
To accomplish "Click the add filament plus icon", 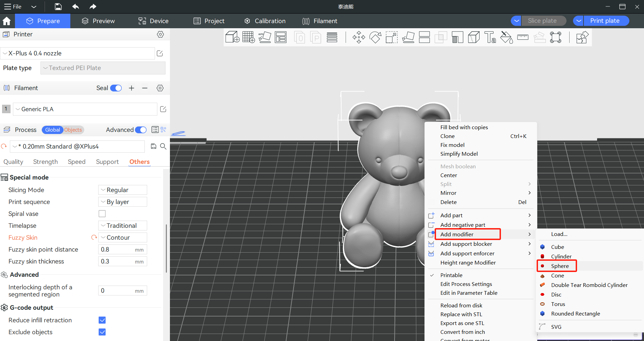I will coord(132,88).
